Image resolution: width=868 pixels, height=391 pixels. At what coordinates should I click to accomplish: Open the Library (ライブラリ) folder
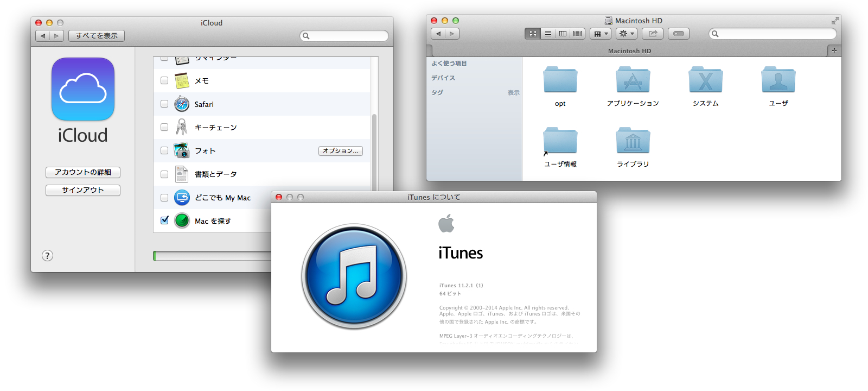coord(633,141)
